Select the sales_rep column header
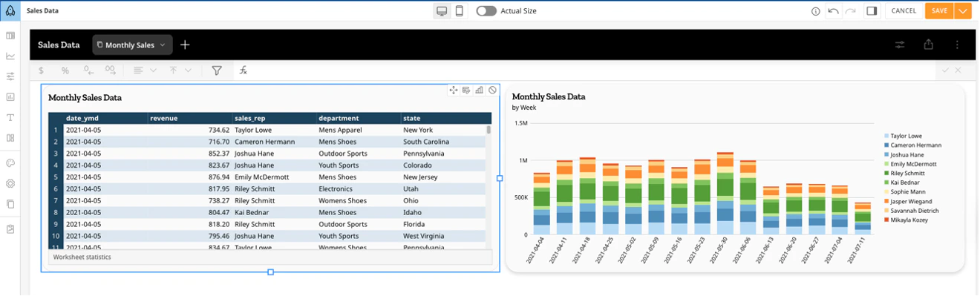The height and width of the screenshot is (299, 980). point(274,118)
